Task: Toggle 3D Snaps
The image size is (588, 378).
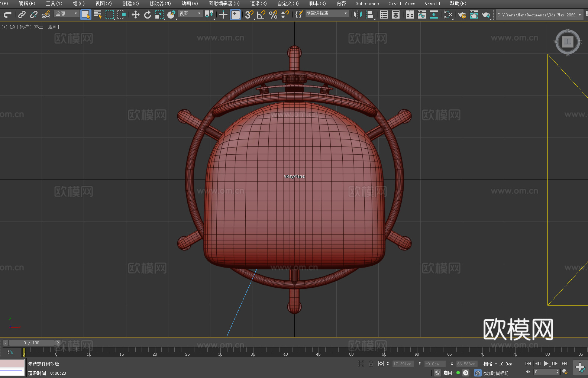Action: coord(249,14)
